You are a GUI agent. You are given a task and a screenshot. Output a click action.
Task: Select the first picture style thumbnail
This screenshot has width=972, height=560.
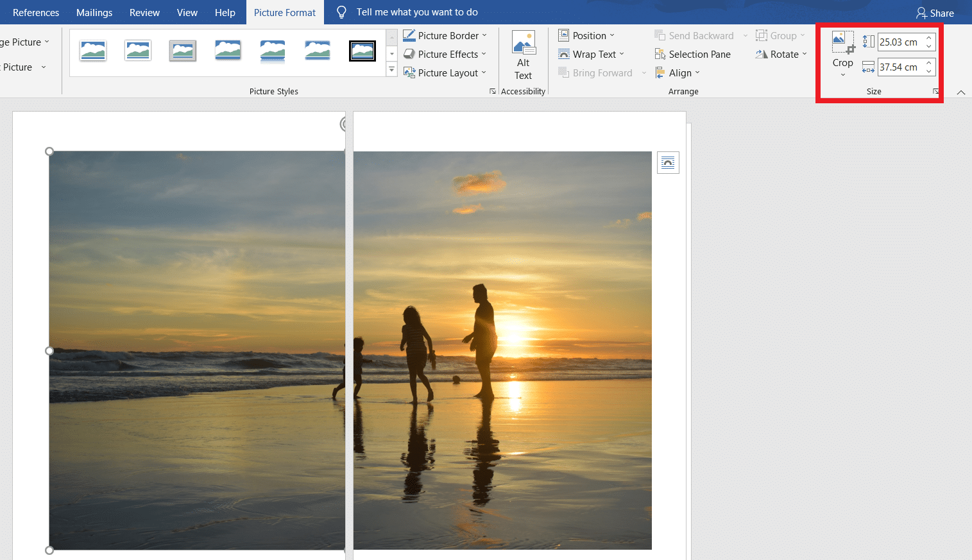point(93,51)
